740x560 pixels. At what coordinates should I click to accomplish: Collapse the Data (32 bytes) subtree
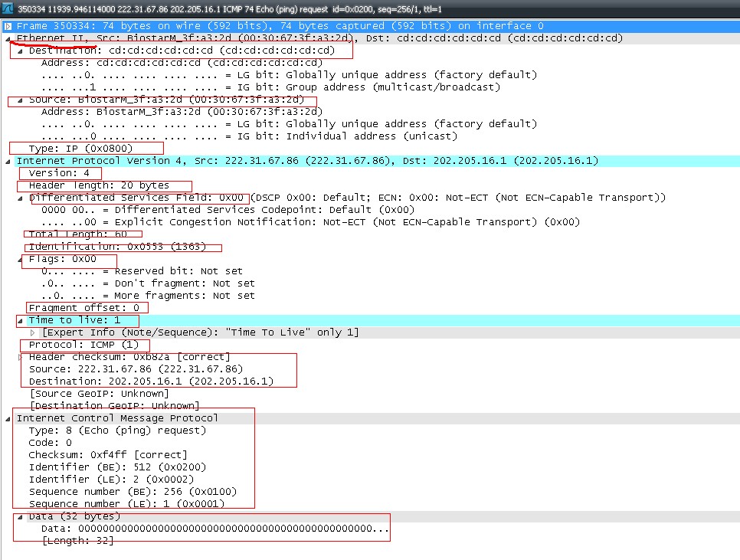click(x=18, y=516)
